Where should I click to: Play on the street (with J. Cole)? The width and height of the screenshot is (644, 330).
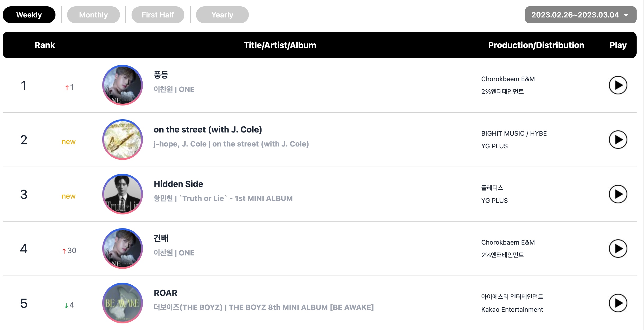click(x=618, y=140)
